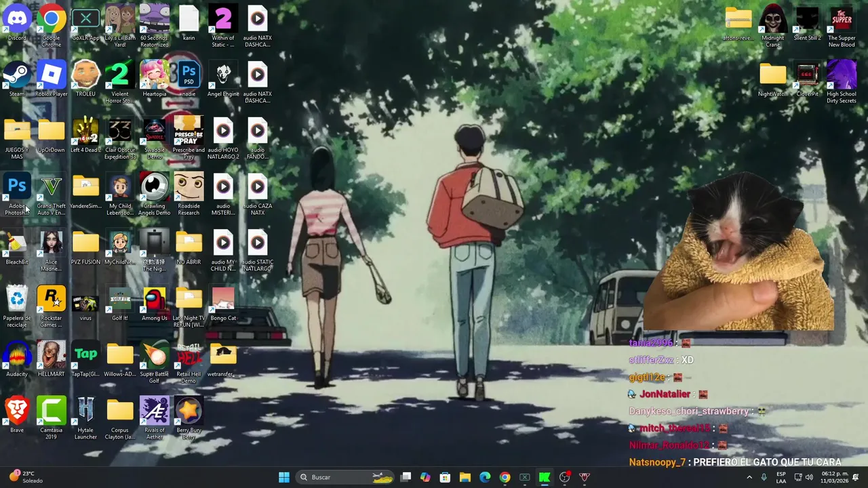The width and height of the screenshot is (868, 488).
Task: Select the Adobe Photoshop shortcut
Action: point(17,195)
